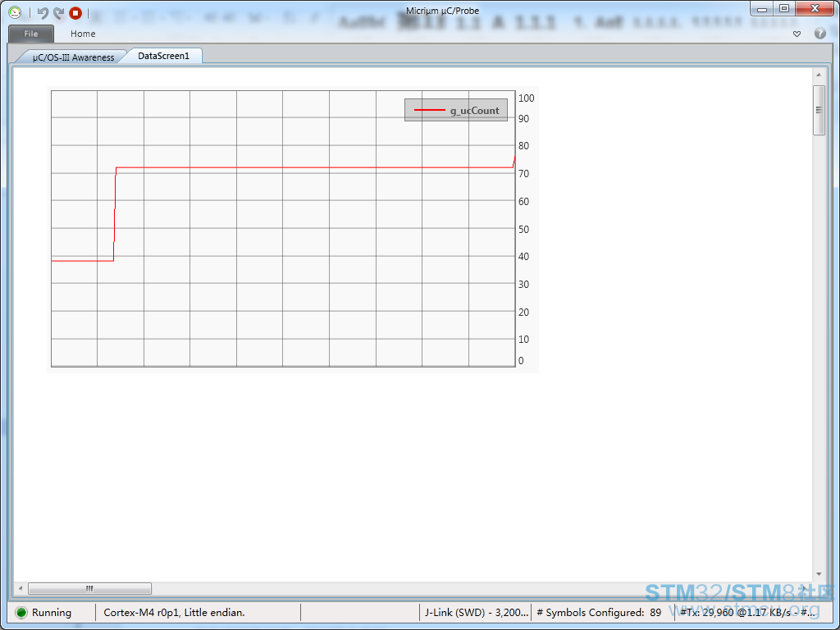Viewport: 840px width, 630px height.
Task: Click the Undo arrow icon
Action: [43, 12]
